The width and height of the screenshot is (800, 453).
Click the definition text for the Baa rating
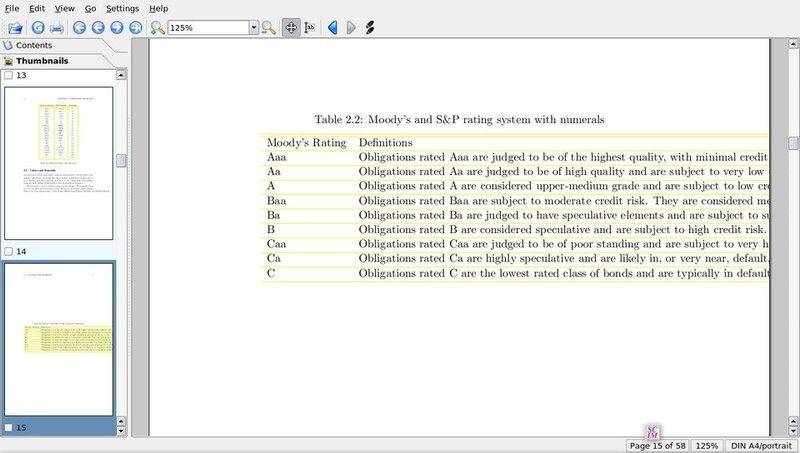(x=563, y=201)
